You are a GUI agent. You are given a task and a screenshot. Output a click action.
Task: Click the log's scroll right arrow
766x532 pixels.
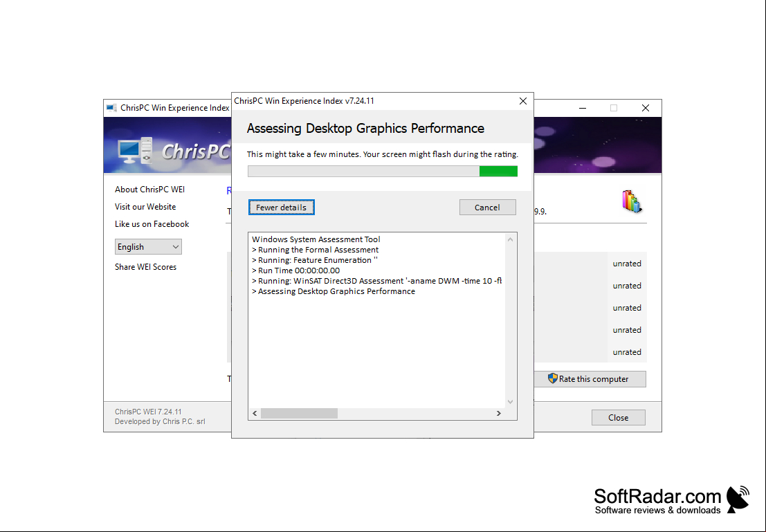pyautogui.click(x=498, y=413)
